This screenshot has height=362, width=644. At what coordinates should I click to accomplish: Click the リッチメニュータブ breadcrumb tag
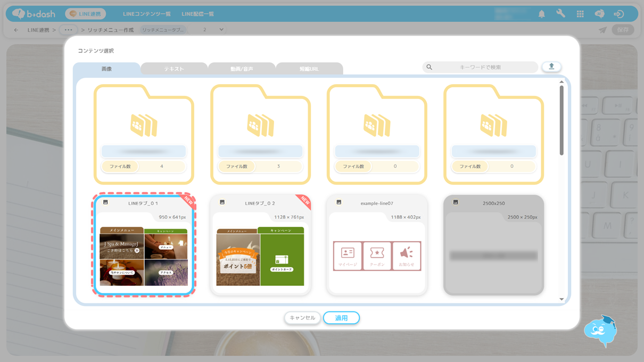(x=163, y=30)
